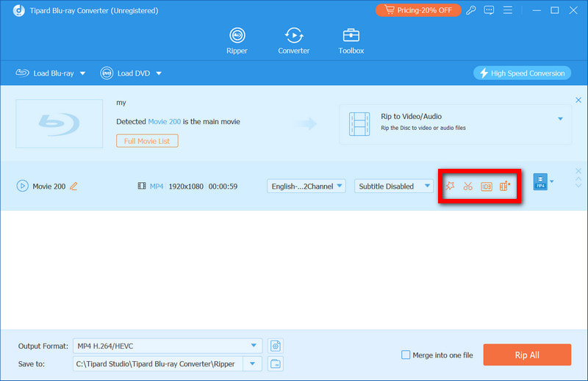Image resolution: width=588 pixels, height=381 pixels.
Task: Click the film strip icon beside MP4
Action: (142, 186)
